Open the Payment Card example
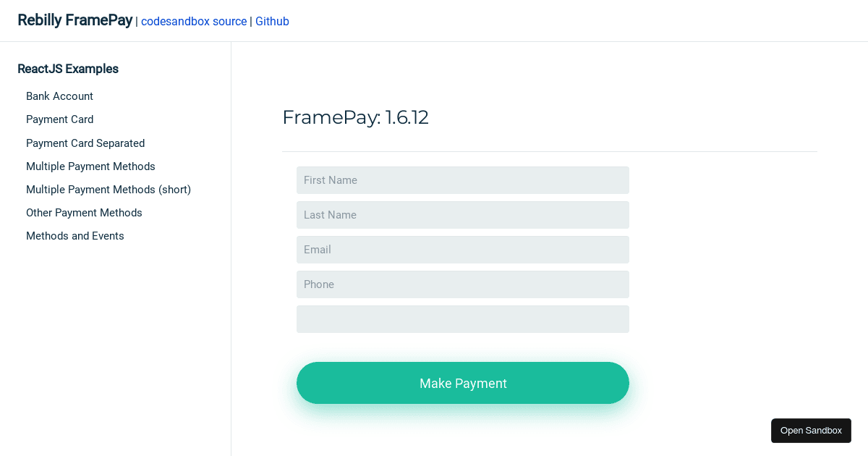Viewport: 868px width, 456px height. coord(59,119)
